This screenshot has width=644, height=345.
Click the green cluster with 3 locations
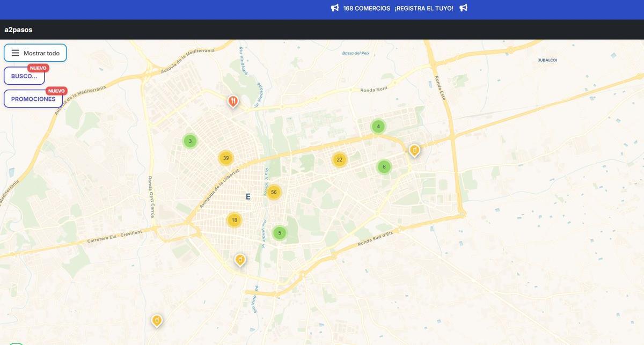coord(189,140)
